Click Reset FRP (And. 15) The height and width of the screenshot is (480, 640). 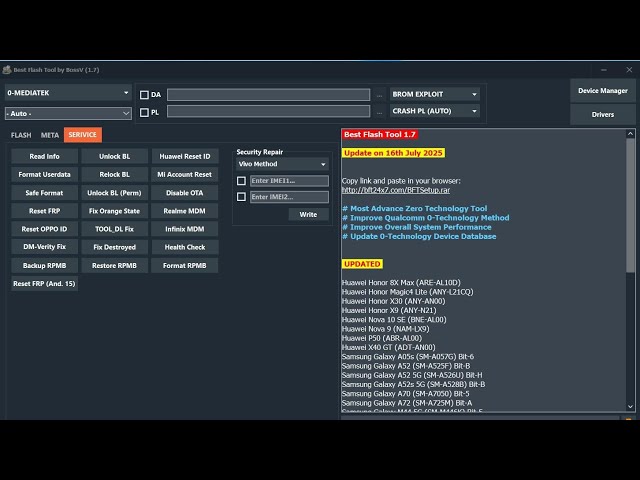(44, 283)
